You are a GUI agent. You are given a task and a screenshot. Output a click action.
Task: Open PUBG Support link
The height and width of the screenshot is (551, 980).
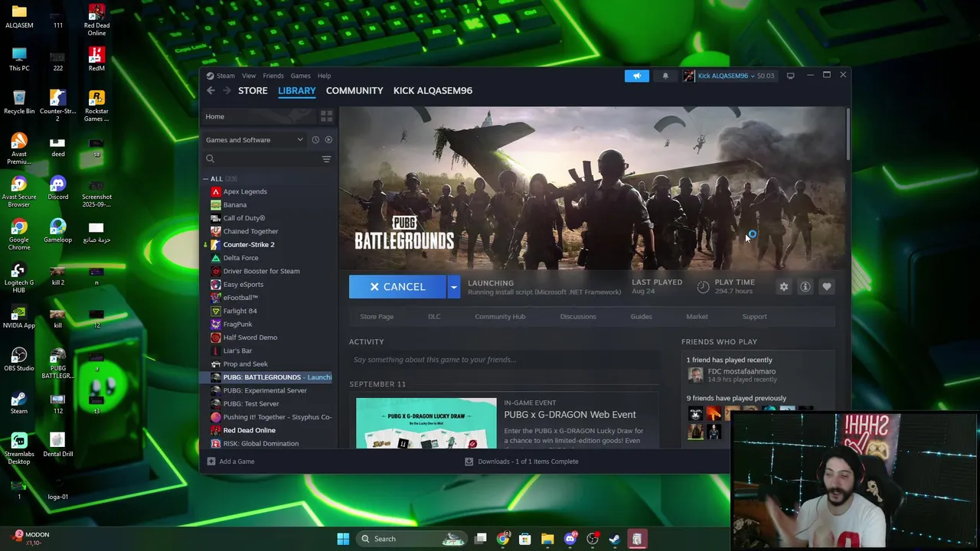tap(754, 317)
